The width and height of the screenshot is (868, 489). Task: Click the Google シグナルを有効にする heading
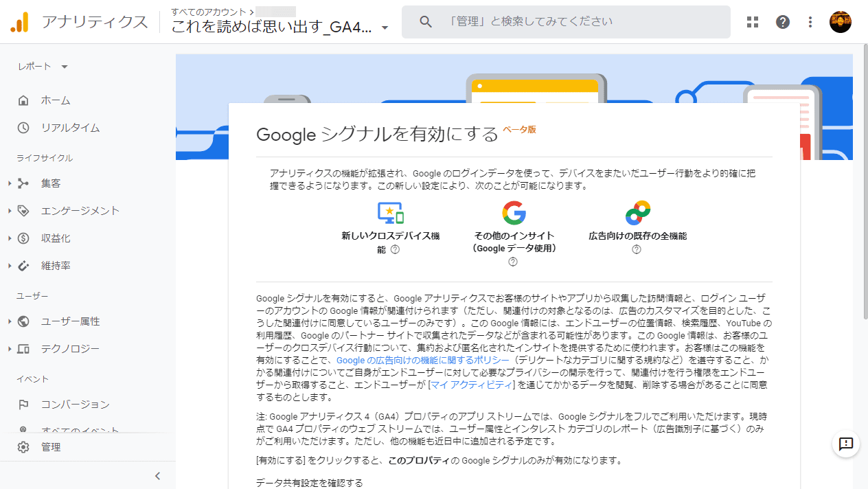(377, 134)
